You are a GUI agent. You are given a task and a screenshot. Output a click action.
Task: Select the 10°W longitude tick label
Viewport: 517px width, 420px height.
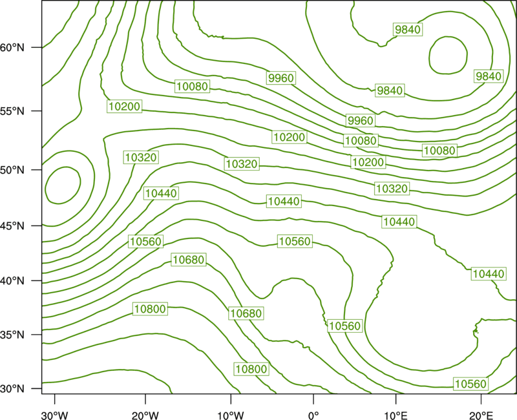point(231,415)
